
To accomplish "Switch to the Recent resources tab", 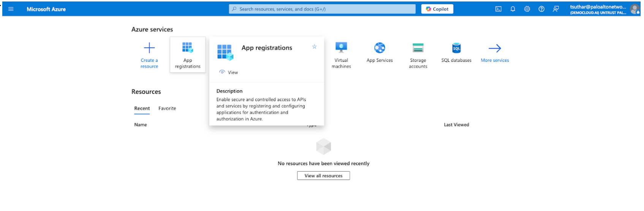I will click(x=142, y=109).
